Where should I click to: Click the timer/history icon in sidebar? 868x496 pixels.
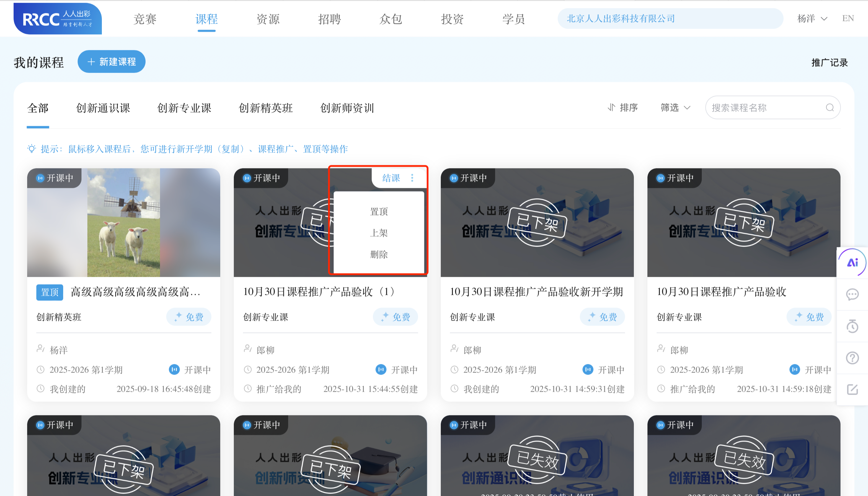click(x=852, y=326)
